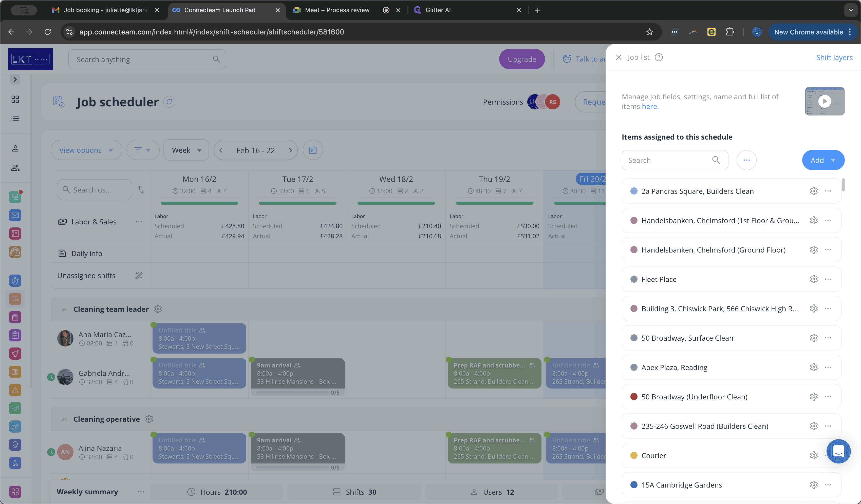The width and height of the screenshot is (861, 504).
Task: Open Shift layers link
Action: click(x=834, y=57)
